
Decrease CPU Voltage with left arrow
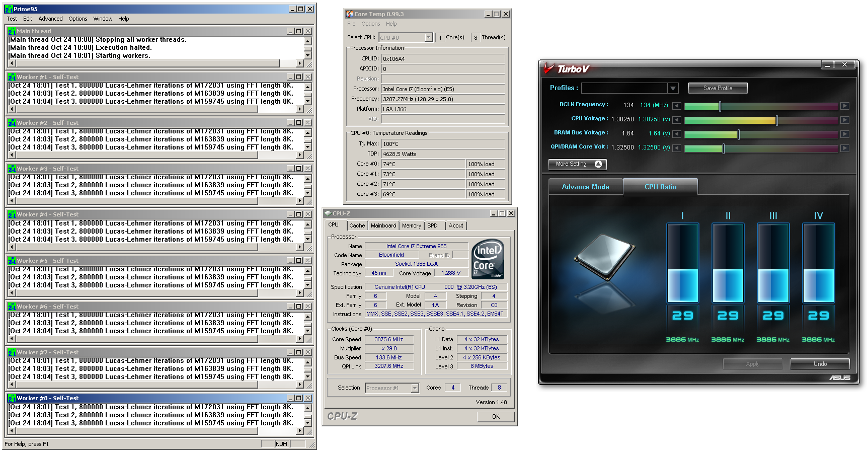pyautogui.click(x=677, y=120)
